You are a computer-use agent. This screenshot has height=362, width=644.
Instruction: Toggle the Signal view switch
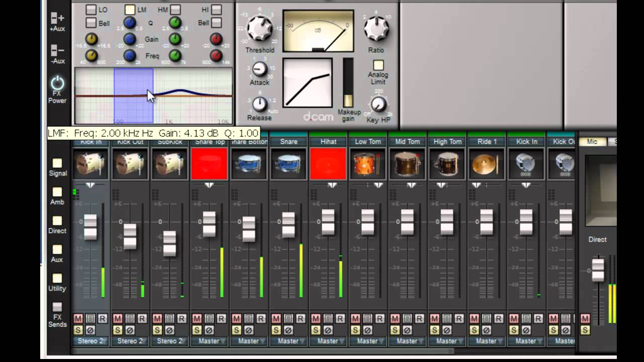(x=57, y=163)
